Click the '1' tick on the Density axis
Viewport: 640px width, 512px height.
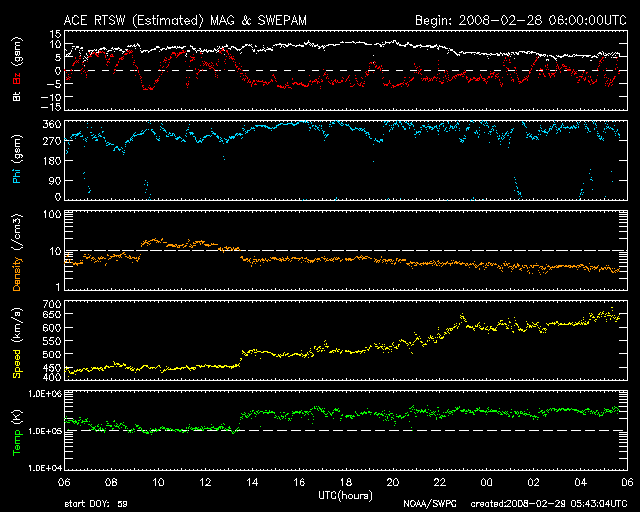click(x=58, y=287)
